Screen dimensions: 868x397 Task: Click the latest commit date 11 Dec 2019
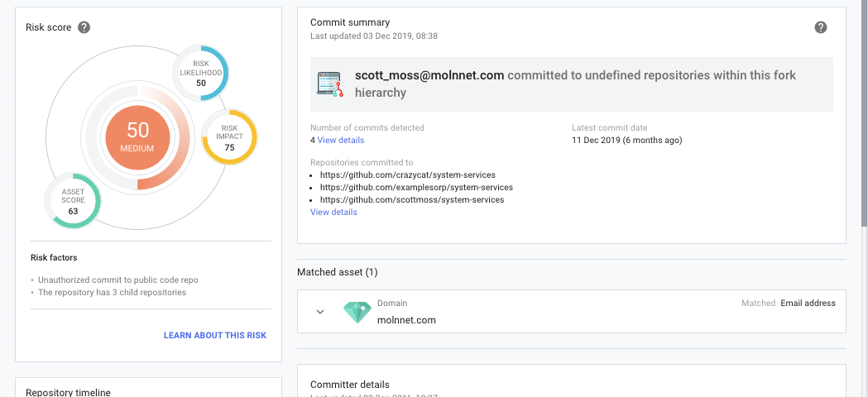pyautogui.click(x=626, y=140)
